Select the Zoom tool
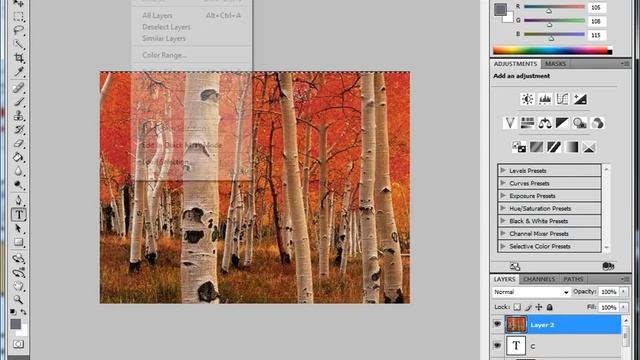 [x=18, y=300]
